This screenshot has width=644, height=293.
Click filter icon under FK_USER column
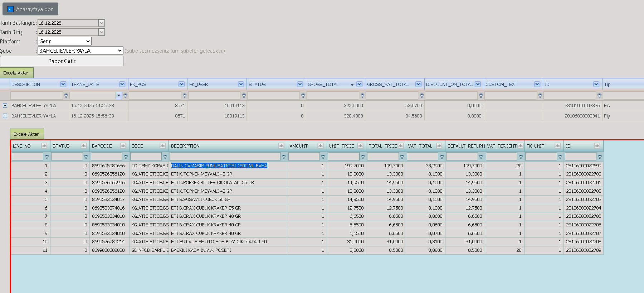coord(244,96)
